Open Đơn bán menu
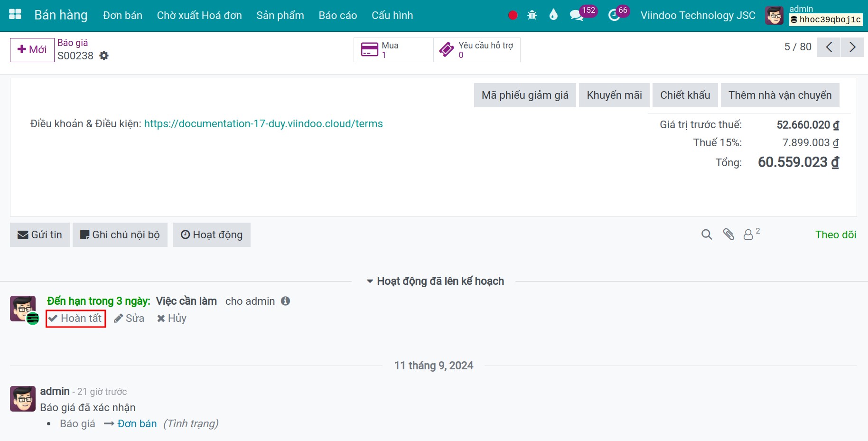Screen dimensions: 868x441 click(122, 15)
